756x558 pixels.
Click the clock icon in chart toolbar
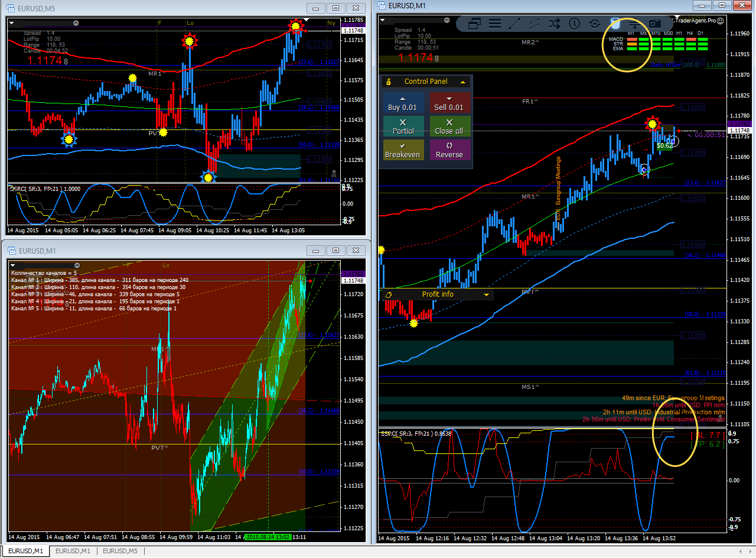574,24
